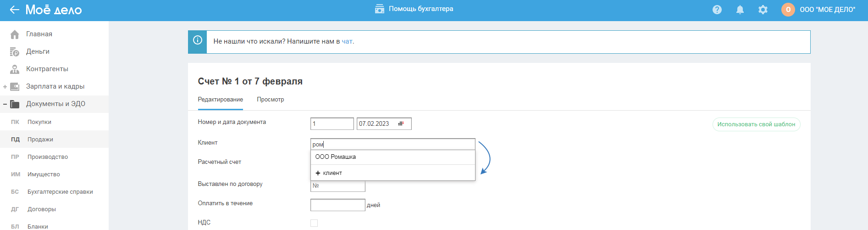The image size is (868, 230).
Task: Click Использовать свой шаблон button
Action: tap(756, 124)
